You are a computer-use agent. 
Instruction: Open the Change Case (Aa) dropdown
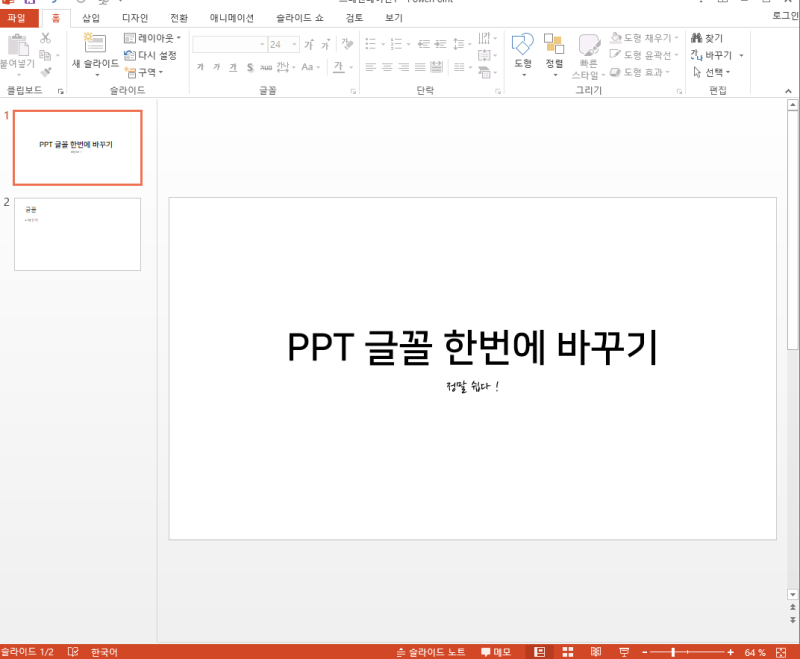310,67
